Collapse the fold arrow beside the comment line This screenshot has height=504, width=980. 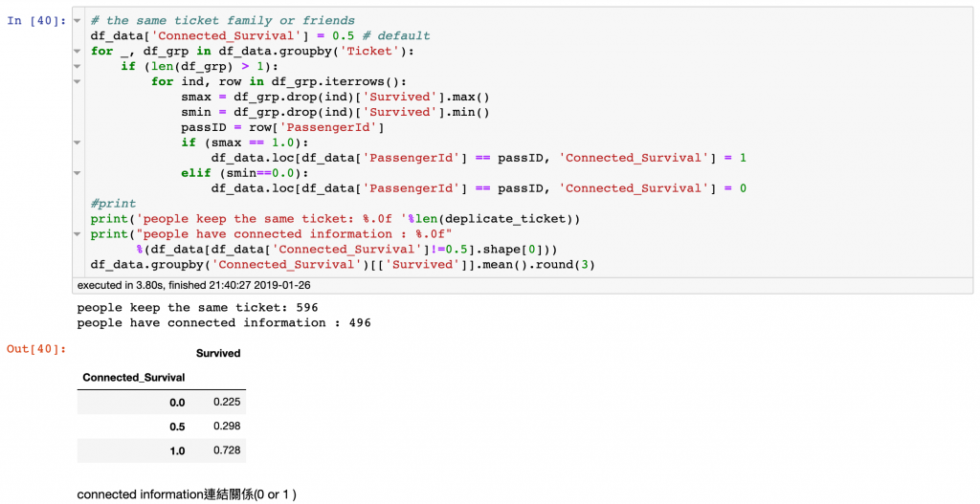click(x=78, y=21)
